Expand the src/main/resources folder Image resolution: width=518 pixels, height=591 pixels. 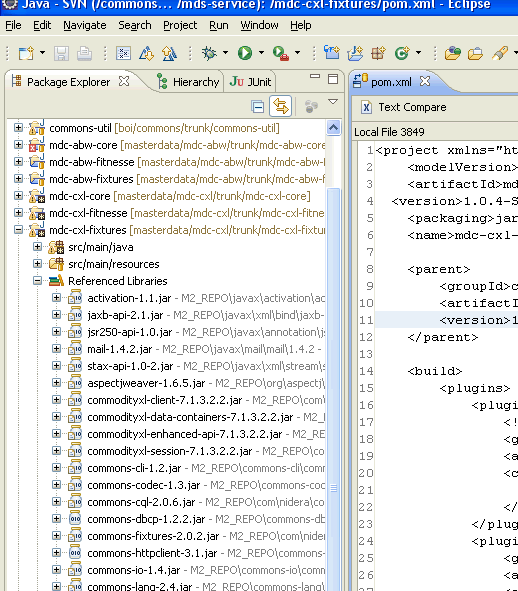(37, 263)
